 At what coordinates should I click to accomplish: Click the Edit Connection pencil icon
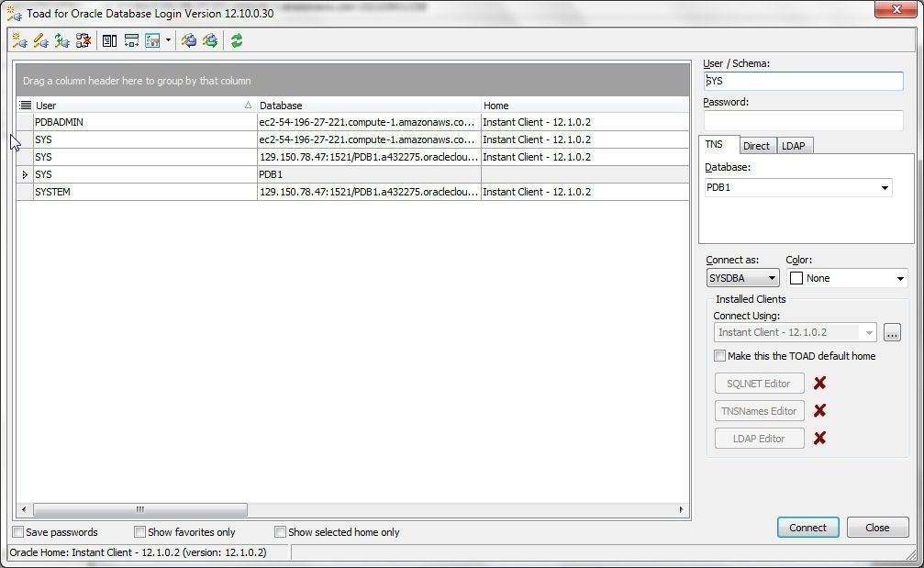(x=40, y=40)
